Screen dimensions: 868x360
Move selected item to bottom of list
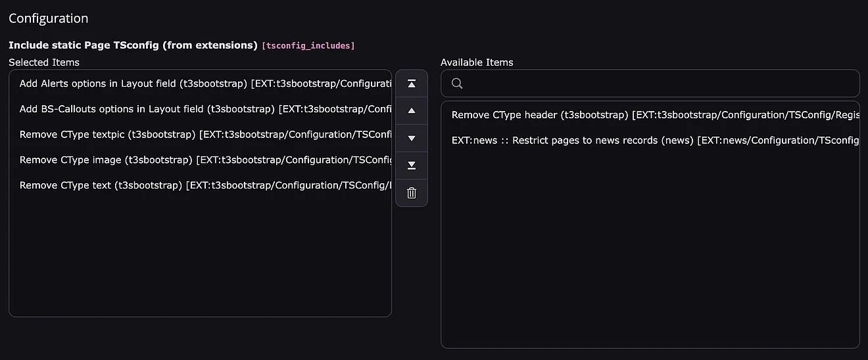[x=412, y=166]
